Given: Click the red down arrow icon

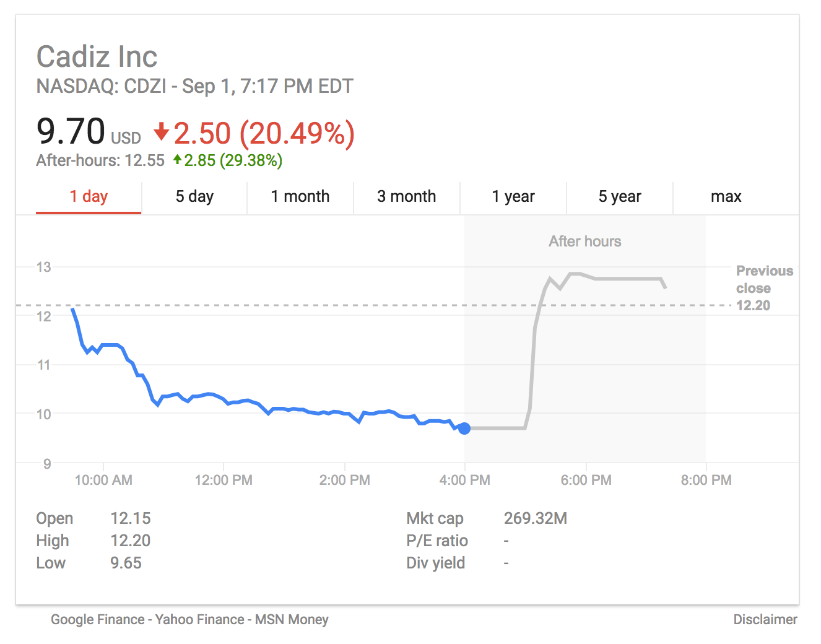Looking at the screenshot, I should (x=162, y=131).
